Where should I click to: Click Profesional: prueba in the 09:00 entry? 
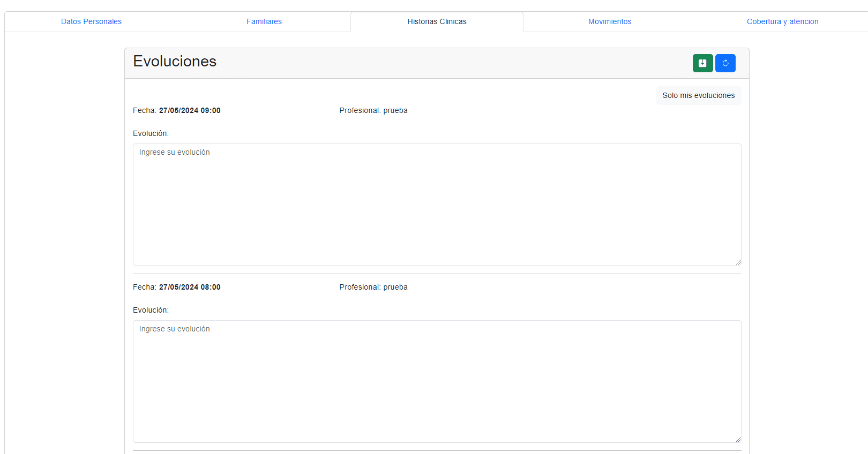pos(373,110)
